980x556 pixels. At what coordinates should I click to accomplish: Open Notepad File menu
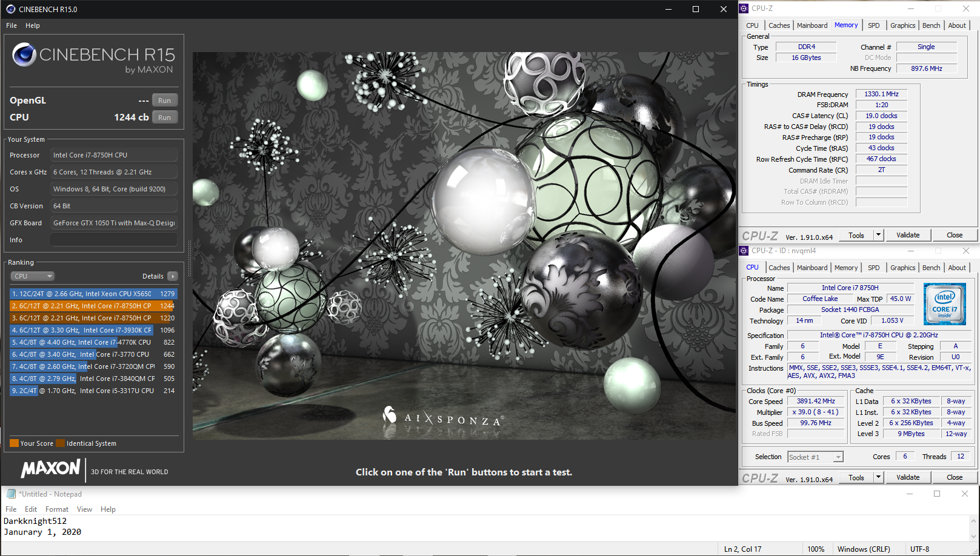pyautogui.click(x=11, y=509)
